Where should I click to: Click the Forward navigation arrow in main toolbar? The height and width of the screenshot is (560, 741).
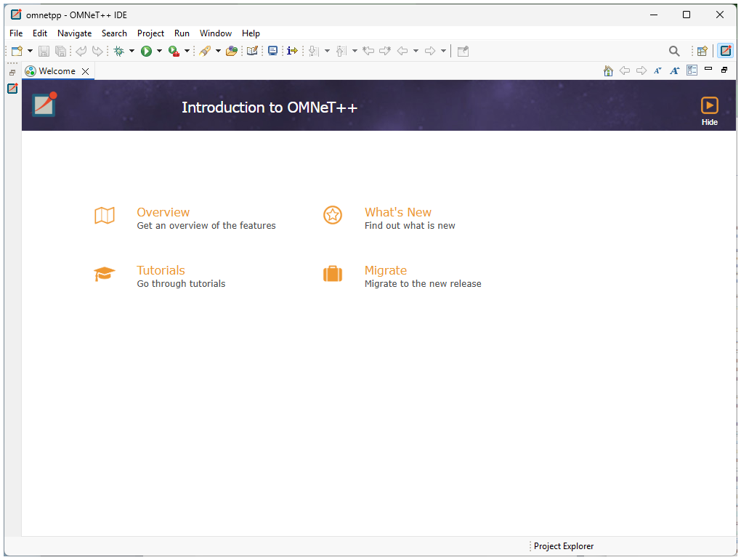click(430, 51)
